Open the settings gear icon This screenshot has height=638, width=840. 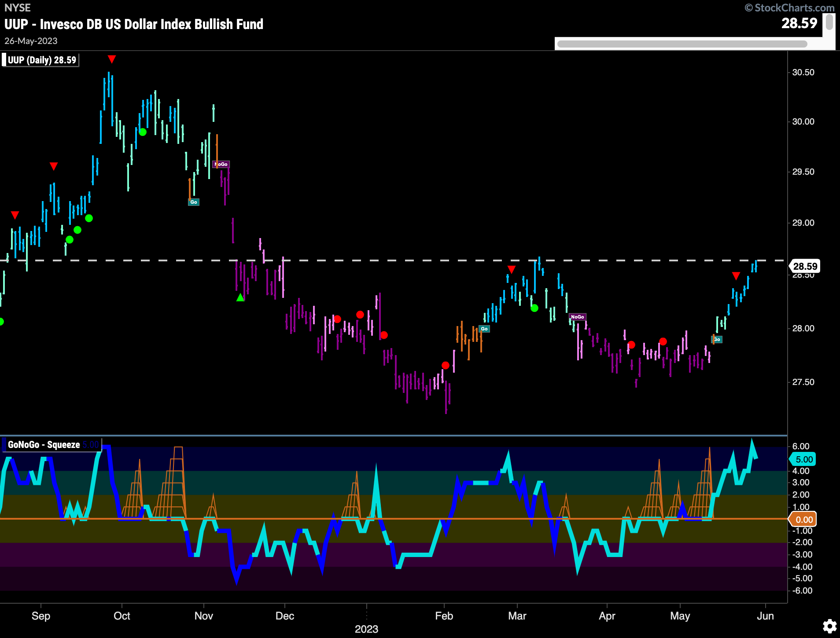click(x=829, y=626)
